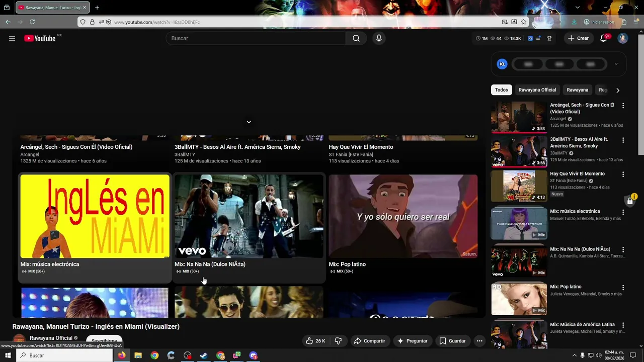644x362 pixels.
Task: Dislike the video with the thumbs down
Action: coord(338,341)
